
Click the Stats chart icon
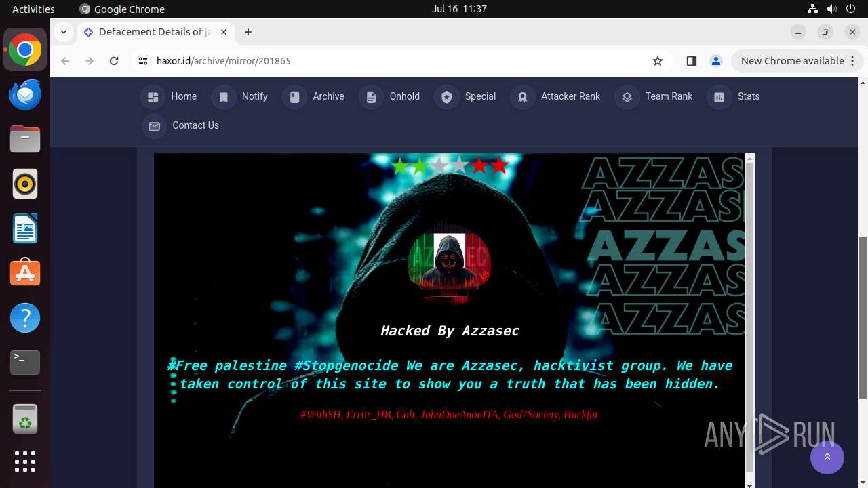(x=719, y=97)
